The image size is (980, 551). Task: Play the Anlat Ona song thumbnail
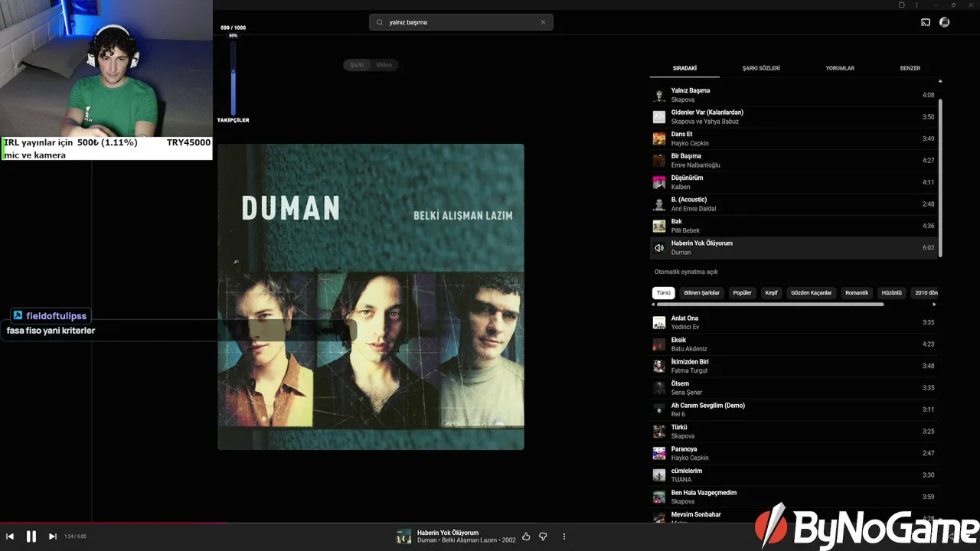click(659, 322)
